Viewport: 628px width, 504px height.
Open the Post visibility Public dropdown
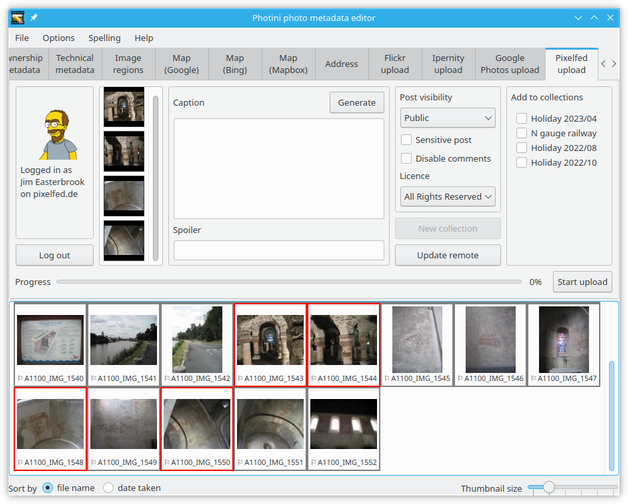(448, 118)
